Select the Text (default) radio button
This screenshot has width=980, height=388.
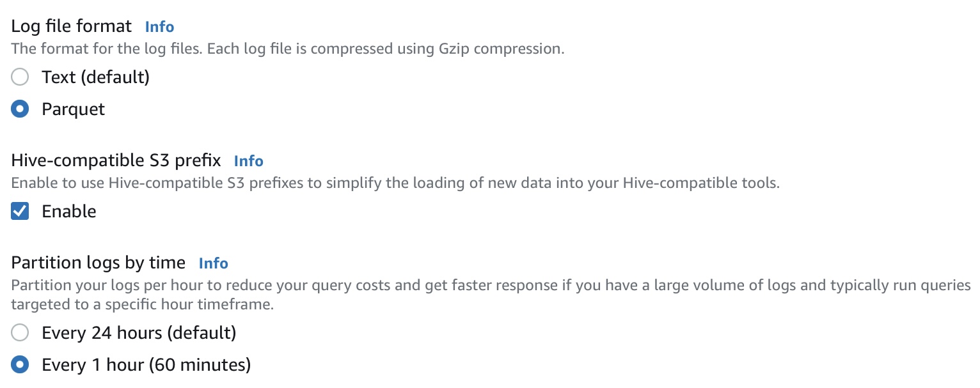point(20,77)
